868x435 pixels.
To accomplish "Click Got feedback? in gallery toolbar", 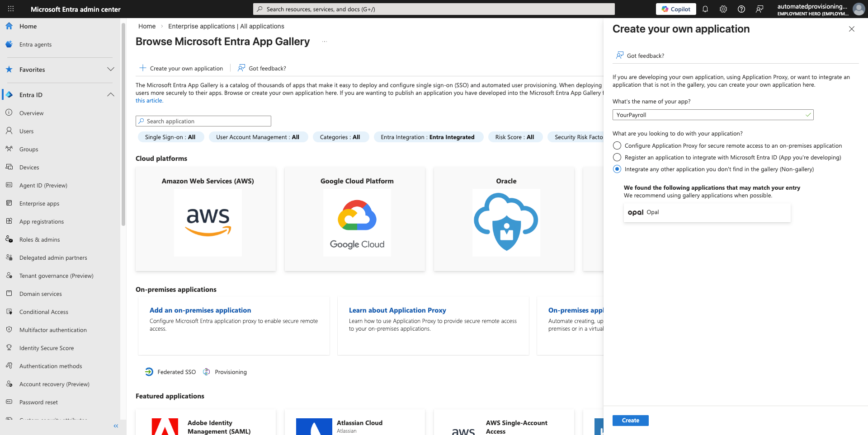I will (x=262, y=68).
